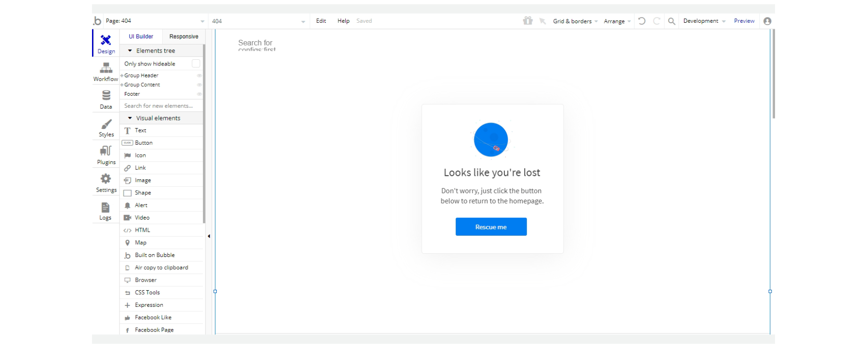Click the Search for new elements field

[x=161, y=106]
